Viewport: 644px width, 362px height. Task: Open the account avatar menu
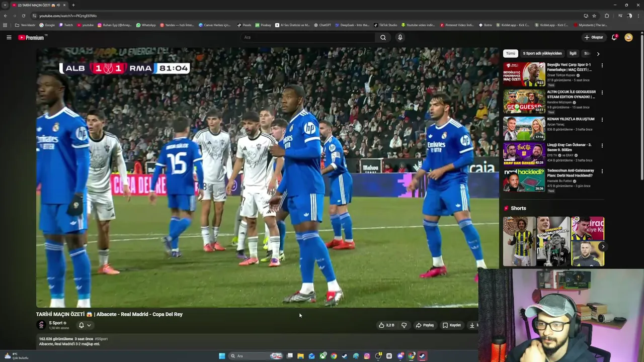(x=628, y=37)
